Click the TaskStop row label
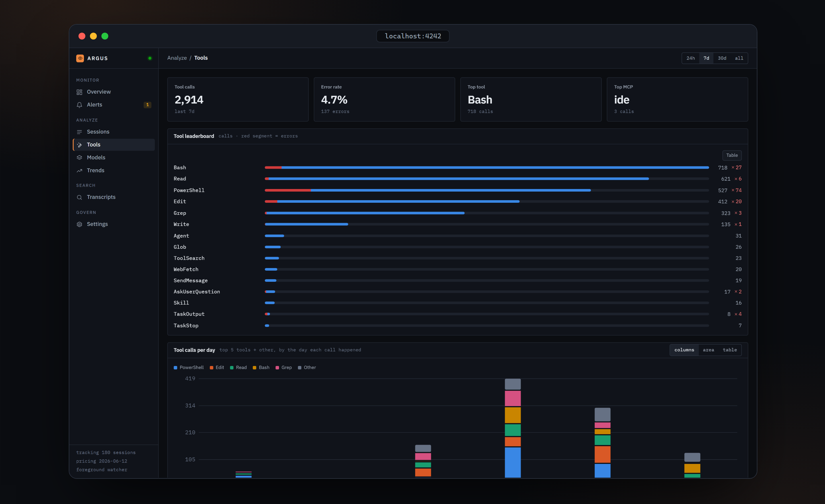Screen dimensions: 825x504 pyautogui.click(x=186, y=326)
